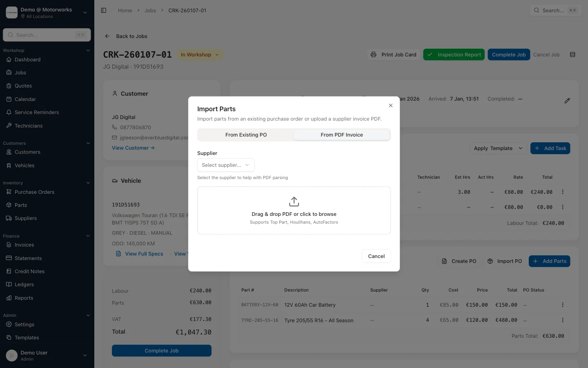Screen dimensions: 588x368
Task: Open the Templates admin page
Action: (x=27, y=338)
